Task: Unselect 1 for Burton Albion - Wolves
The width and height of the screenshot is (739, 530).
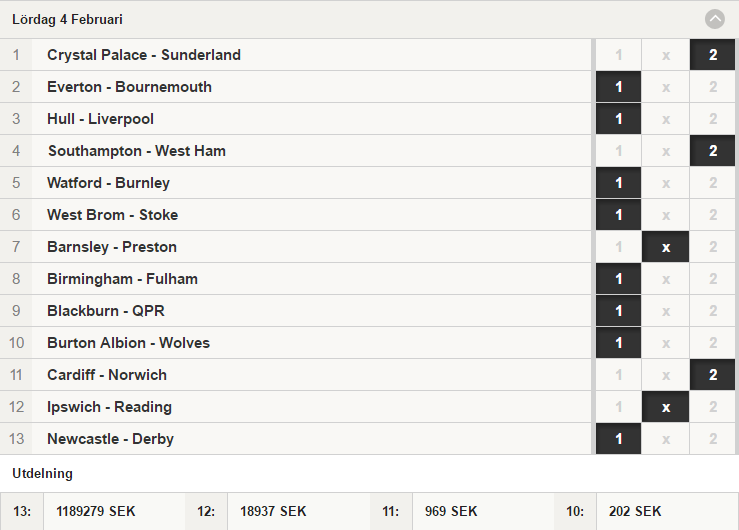Action: click(x=618, y=343)
